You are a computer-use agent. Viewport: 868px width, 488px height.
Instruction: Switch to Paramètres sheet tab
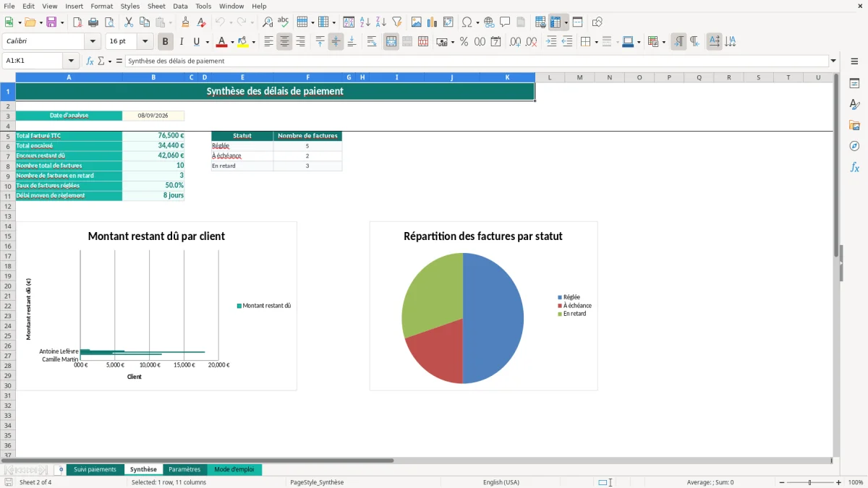pyautogui.click(x=184, y=470)
